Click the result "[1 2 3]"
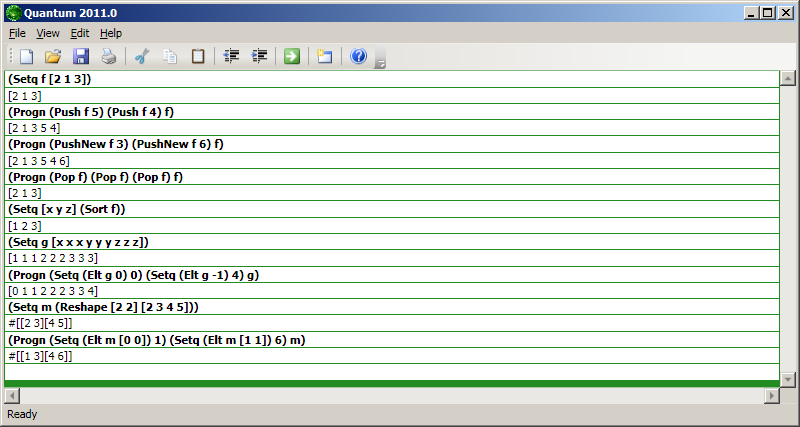 pyautogui.click(x=392, y=225)
